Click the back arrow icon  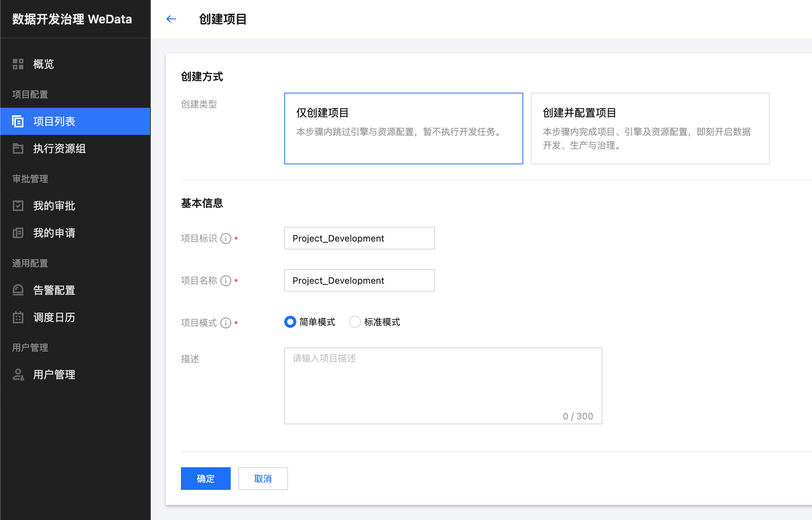click(x=171, y=19)
